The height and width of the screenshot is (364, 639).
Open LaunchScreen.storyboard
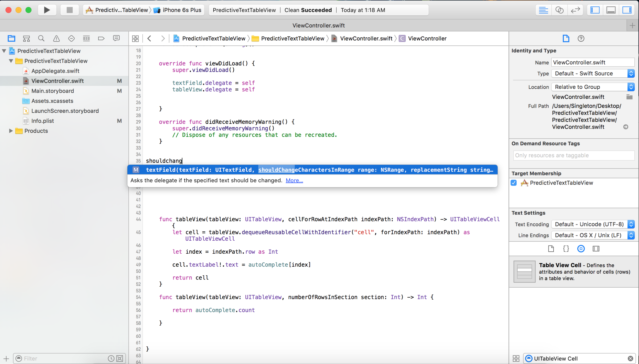(x=65, y=111)
